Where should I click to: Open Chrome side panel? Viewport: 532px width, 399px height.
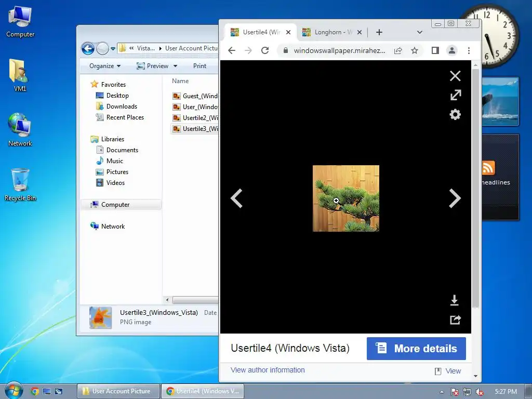click(435, 50)
